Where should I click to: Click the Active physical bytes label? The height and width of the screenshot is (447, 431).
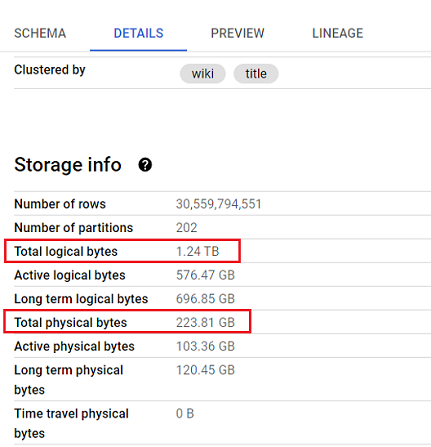pyautogui.click(x=74, y=346)
